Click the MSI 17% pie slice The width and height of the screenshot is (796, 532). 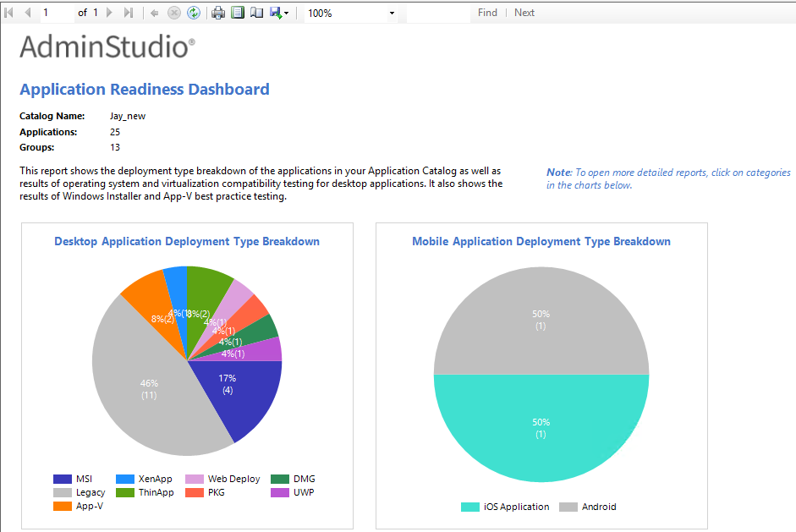[244, 396]
